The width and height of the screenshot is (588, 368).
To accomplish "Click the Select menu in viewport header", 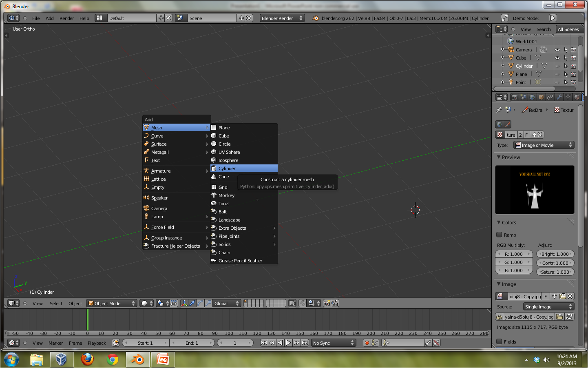I will click(56, 303).
